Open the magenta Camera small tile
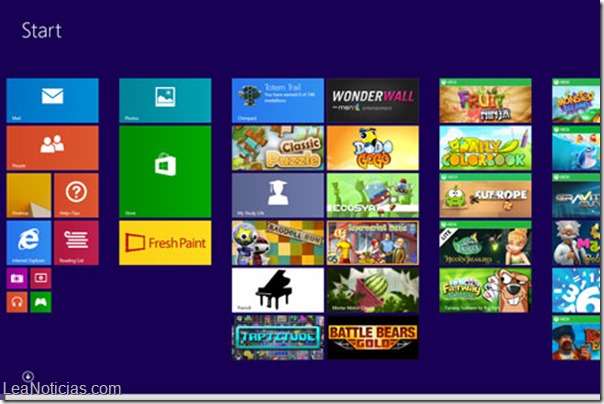This screenshot has height=404, width=604. tap(17, 278)
